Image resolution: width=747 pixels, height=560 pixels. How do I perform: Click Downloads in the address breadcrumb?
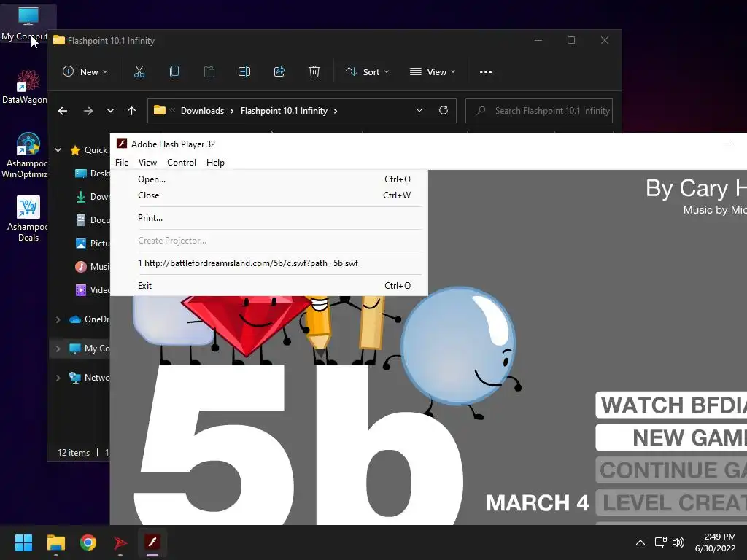point(202,111)
